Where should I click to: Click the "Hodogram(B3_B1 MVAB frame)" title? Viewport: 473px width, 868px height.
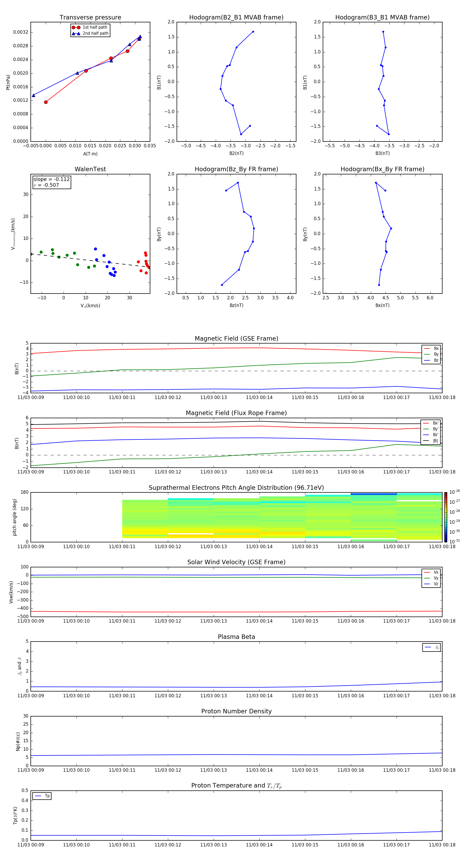tap(382, 17)
